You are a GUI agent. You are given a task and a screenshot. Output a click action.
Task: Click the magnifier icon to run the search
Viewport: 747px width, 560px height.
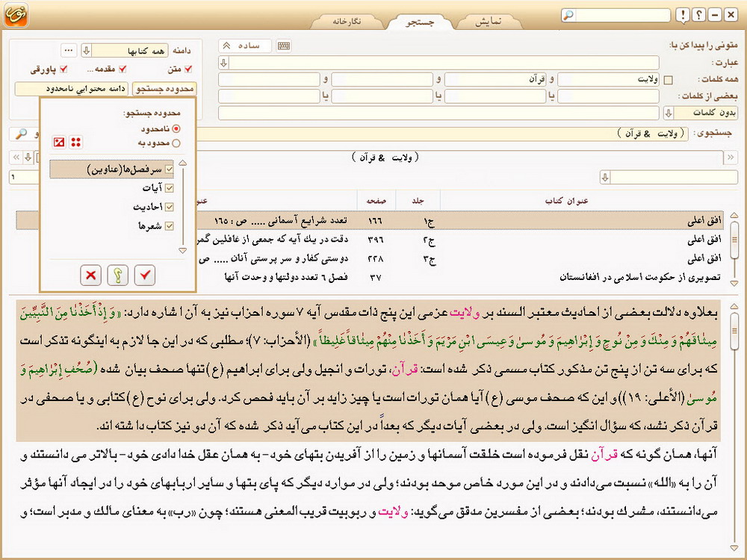[21, 133]
